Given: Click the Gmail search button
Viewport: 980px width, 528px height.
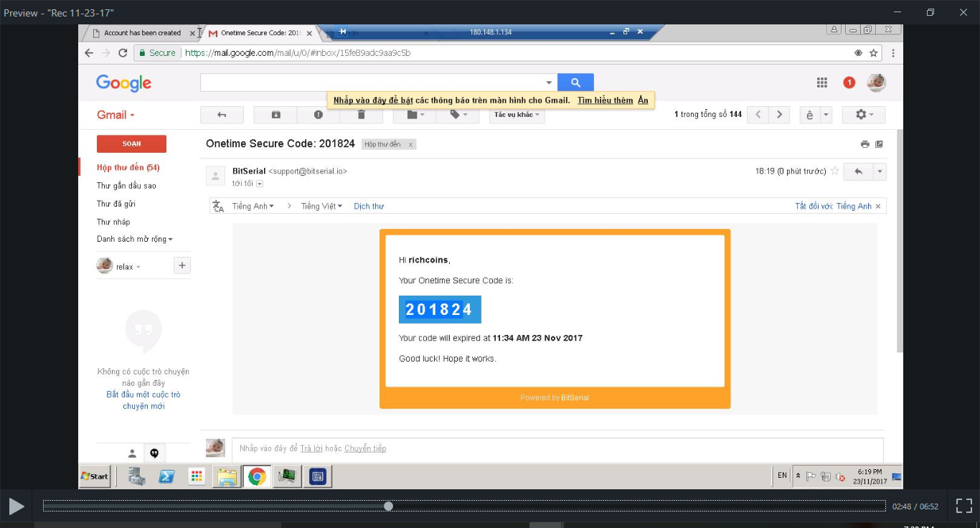Looking at the screenshot, I should 575,82.
